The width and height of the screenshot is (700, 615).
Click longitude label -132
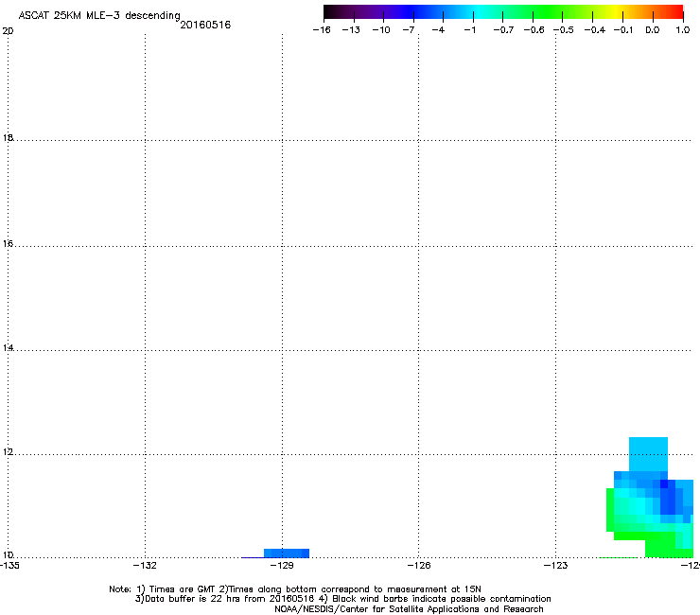click(145, 566)
